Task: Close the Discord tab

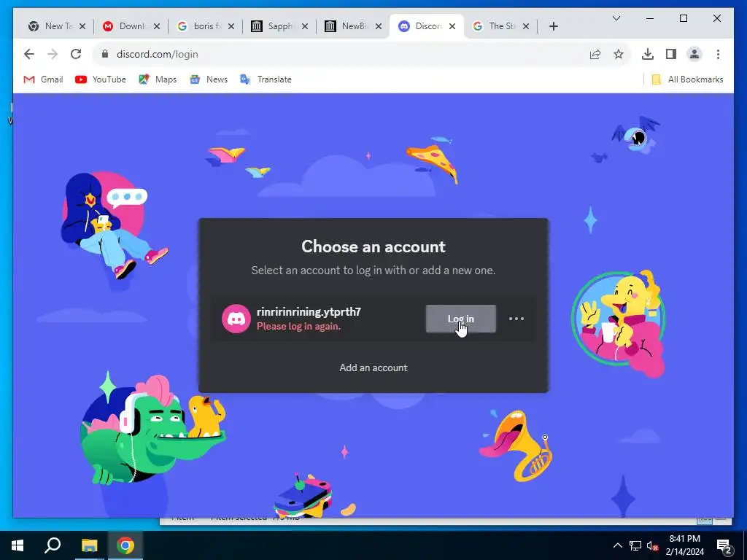Action: point(452,26)
